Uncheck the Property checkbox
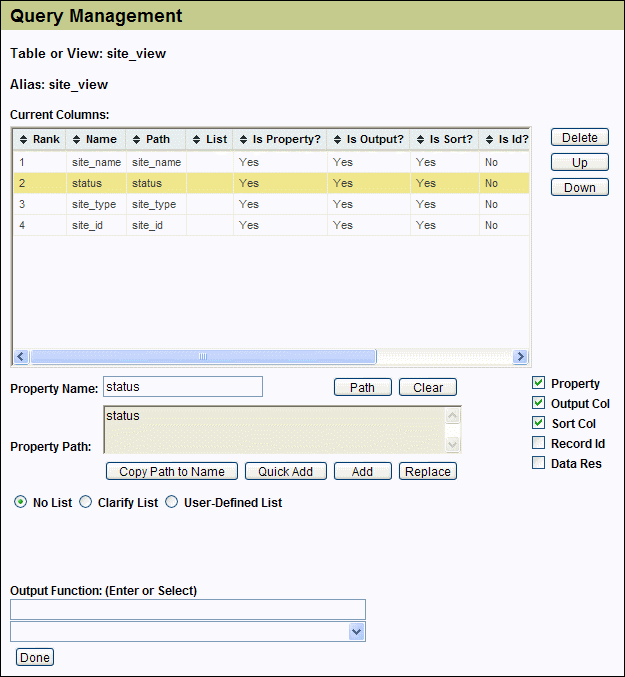Screen dimensions: 625x677 point(538,383)
